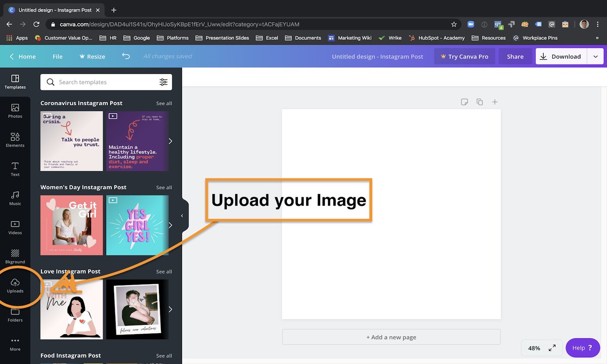Open the circled Uploads panel
Image resolution: width=607 pixels, height=364 pixels.
15,286
